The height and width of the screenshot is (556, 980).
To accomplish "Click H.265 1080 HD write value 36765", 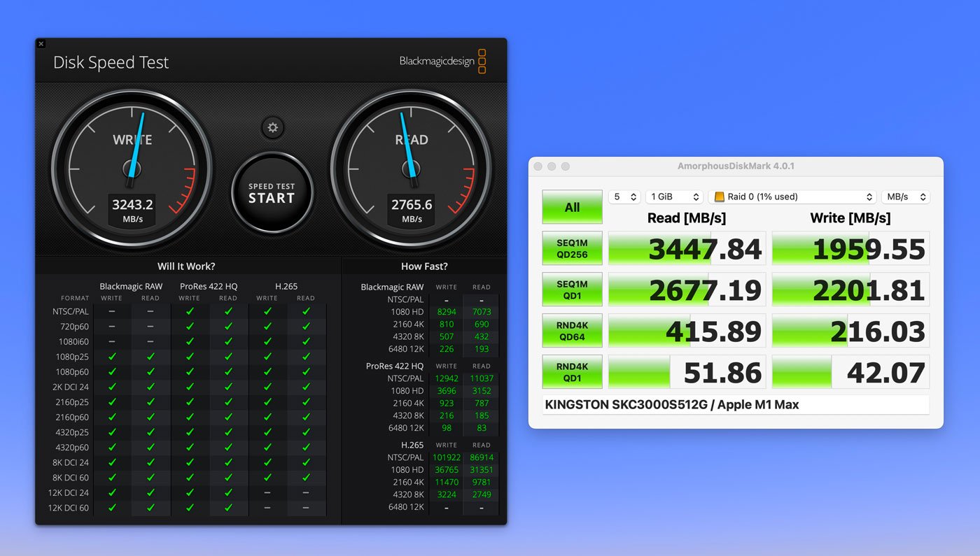I will click(445, 470).
